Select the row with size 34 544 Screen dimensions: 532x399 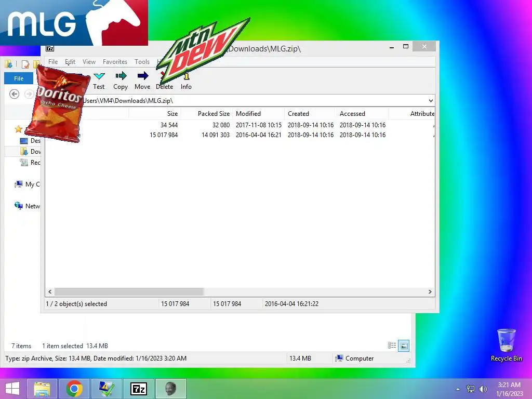(240, 125)
